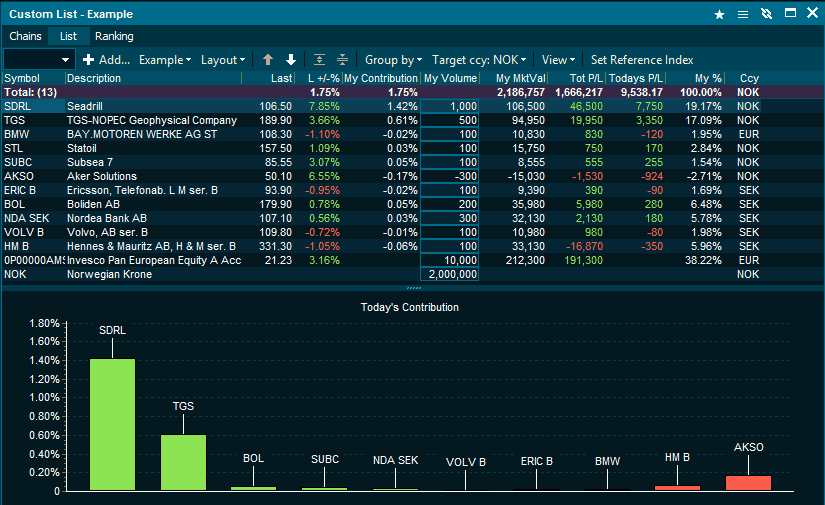
Task: Open the Layout dropdown menu
Action: [223, 59]
